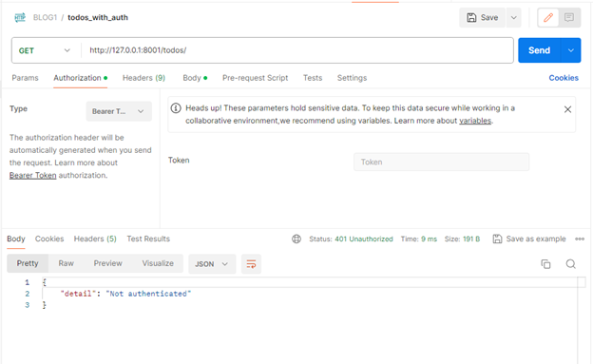Switch to the Headers (9) request tab
Image resolution: width=593 pixels, height=364 pixels.
[143, 78]
